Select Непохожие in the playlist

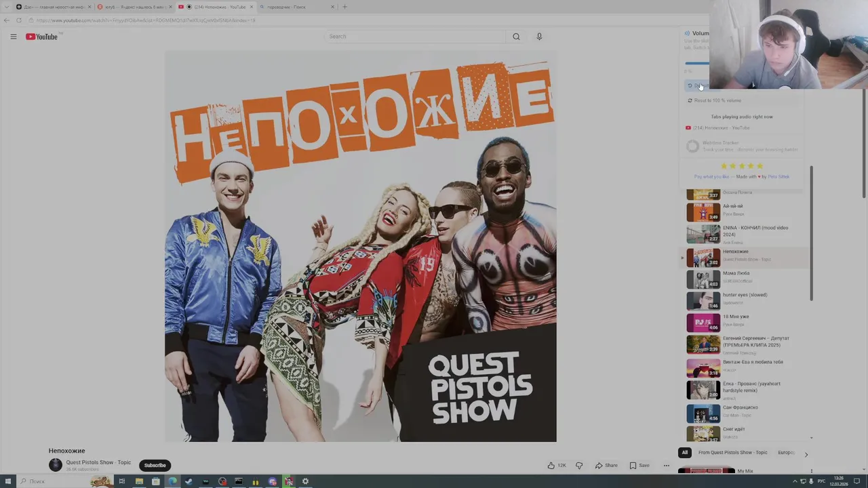[746, 256]
